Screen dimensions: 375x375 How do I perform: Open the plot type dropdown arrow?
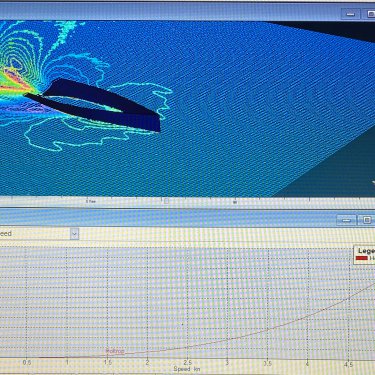point(75,234)
